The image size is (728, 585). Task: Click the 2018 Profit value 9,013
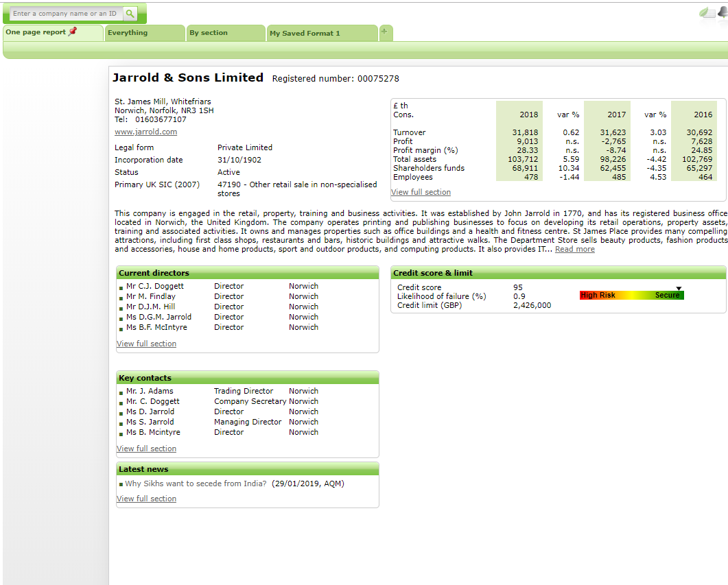point(528,141)
